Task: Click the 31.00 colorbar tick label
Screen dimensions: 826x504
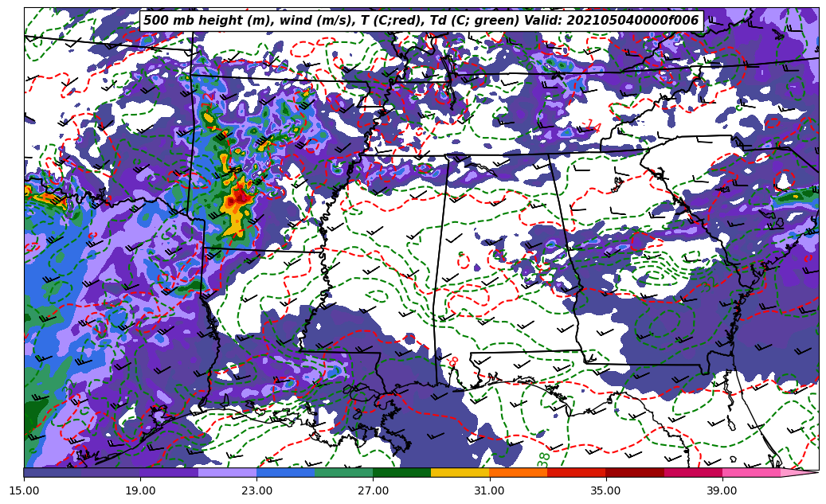Action: click(x=489, y=490)
